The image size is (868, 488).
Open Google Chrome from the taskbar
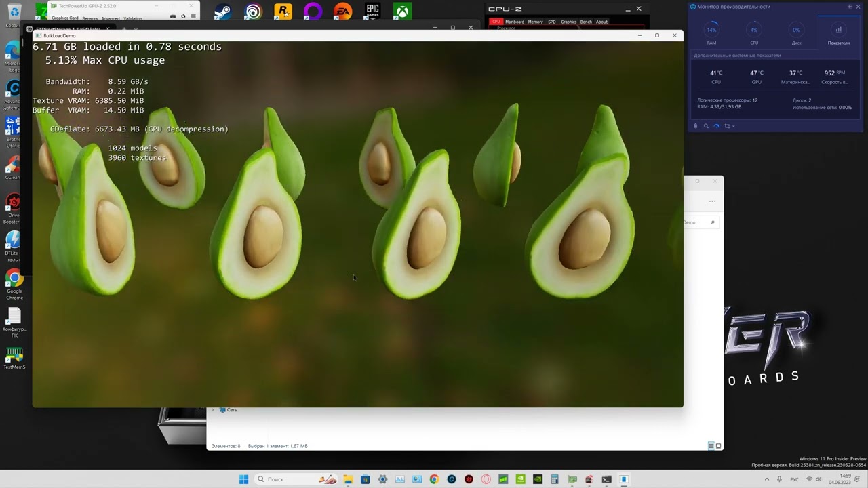(434, 479)
